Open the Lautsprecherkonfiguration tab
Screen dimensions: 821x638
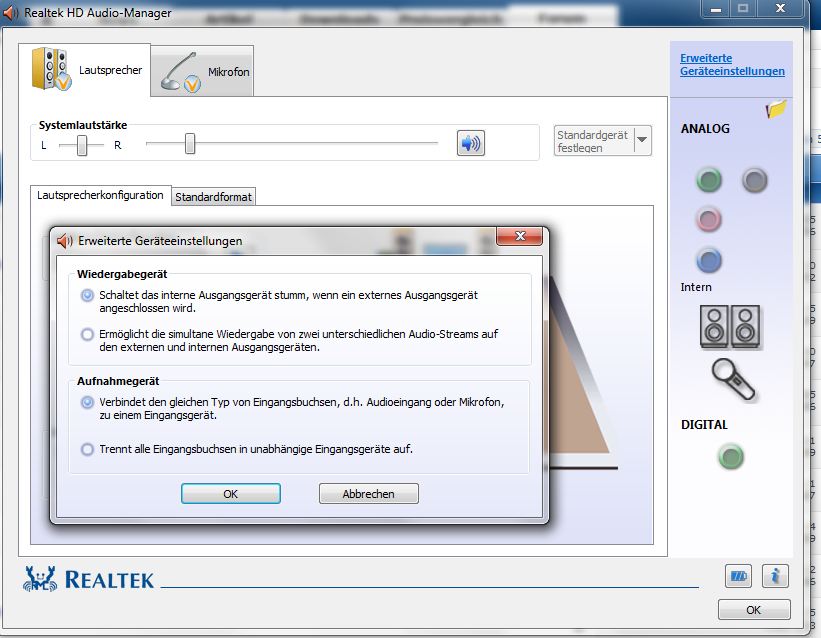tap(101, 195)
